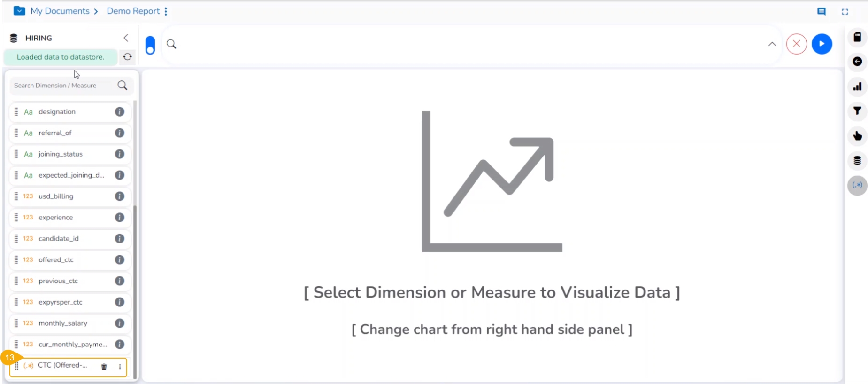Open CTC field more options menu

coord(120,367)
